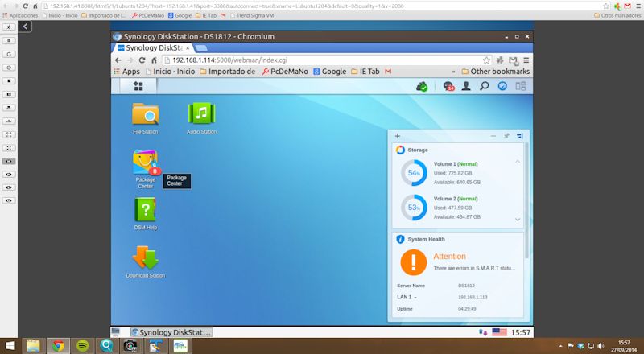Image resolution: width=644 pixels, height=354 pixels.
Task: Click the stop square icon in left sidebar
Action: click(9, 81)
